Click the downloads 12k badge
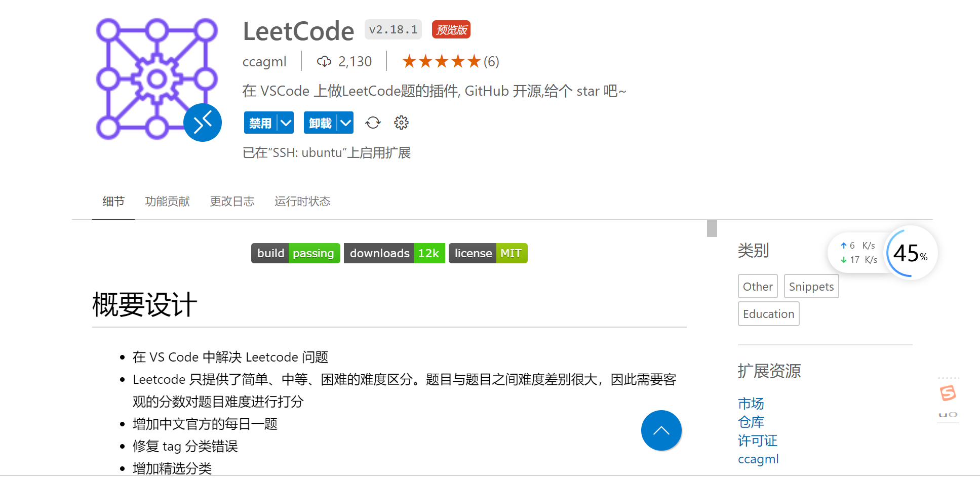The width and height of the screenshot is (980, 478). (395, 253)
